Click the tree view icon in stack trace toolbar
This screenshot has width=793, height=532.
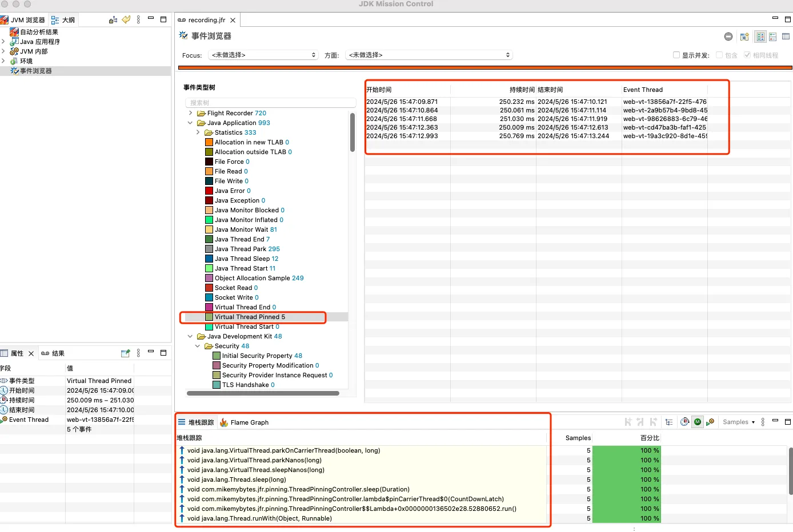[x=669, y=422]
